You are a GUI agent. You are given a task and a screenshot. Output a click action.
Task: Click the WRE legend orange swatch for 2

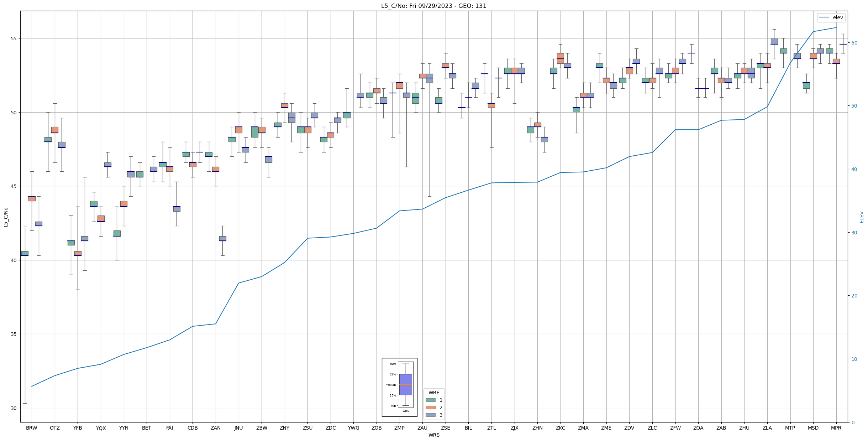[430, 408]
